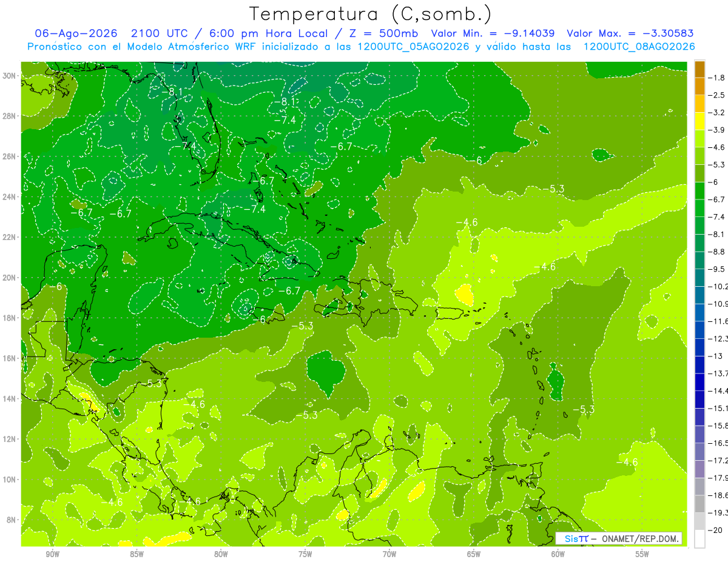Pick the light gray swatch above -20

click(699, 521)
